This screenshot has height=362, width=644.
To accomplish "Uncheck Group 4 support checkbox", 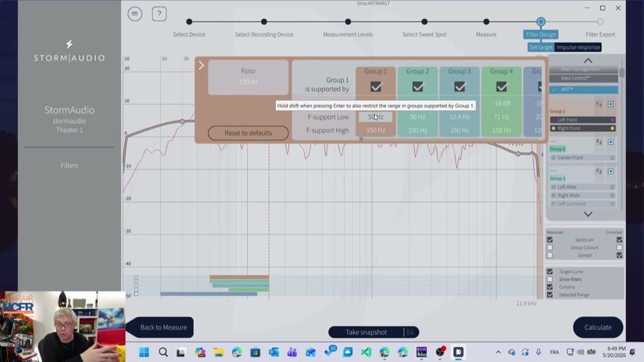I will (x=502, y=87).
